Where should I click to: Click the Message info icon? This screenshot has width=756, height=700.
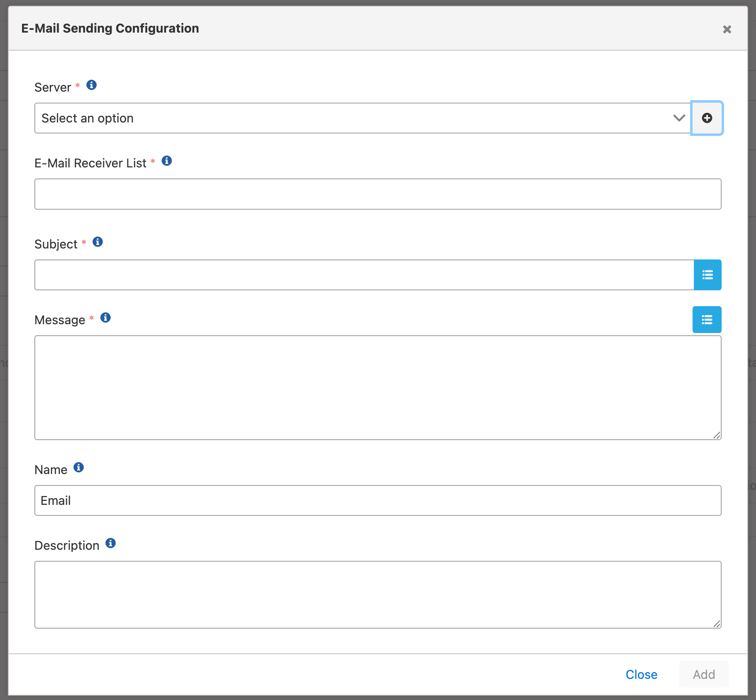click(x=105, y=317)
